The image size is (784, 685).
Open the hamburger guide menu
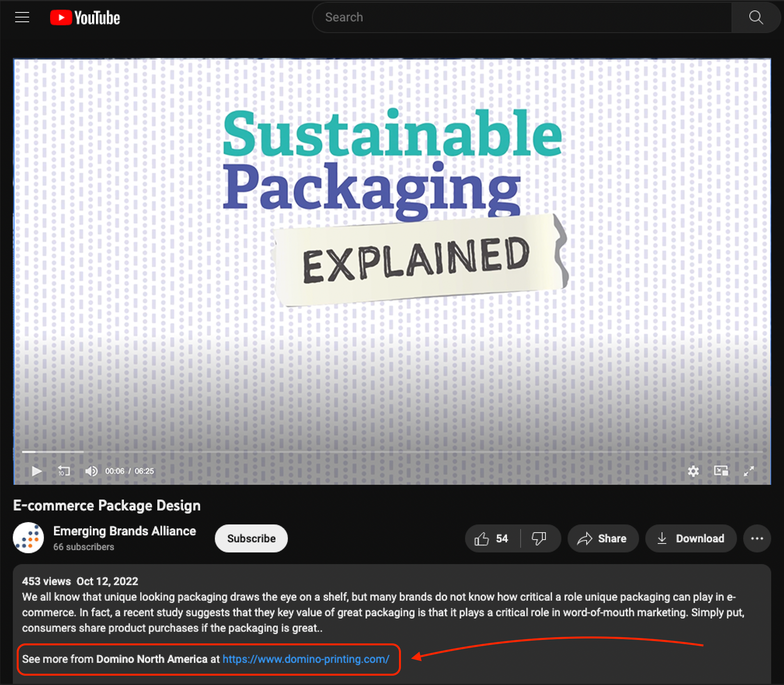click(x=22, y=17)
